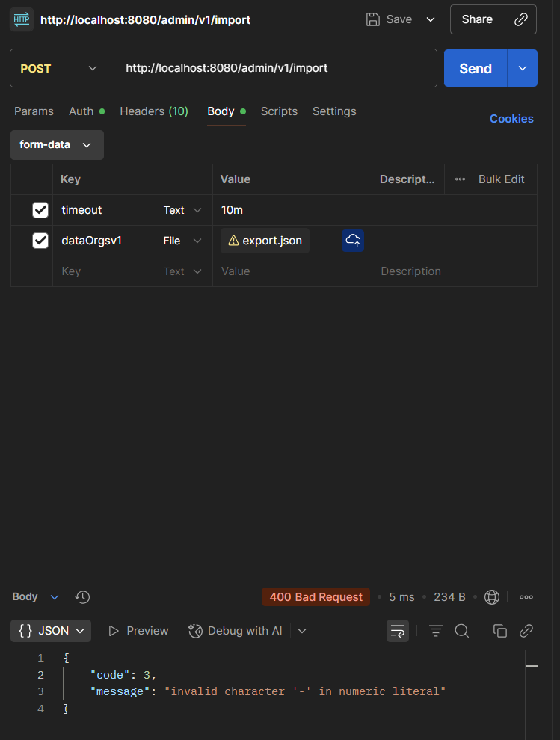Open the Cookies link

(x=511, y=119)
